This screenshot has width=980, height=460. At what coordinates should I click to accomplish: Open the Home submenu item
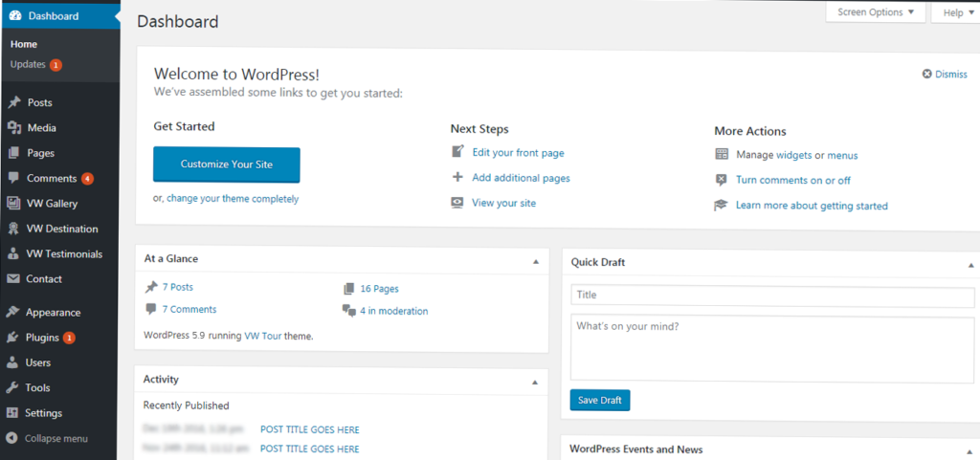(x=24, y=44)
